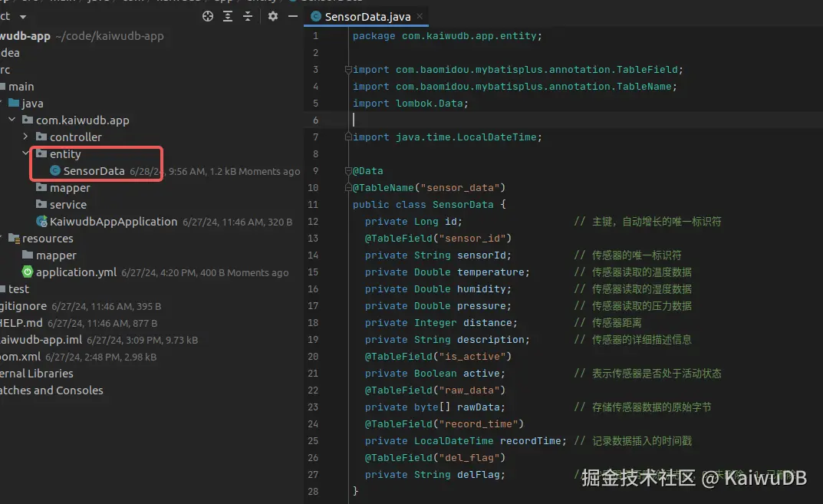Screen dimensions: 823x504
Task: Select the controller package
Action: coord(76,137)
